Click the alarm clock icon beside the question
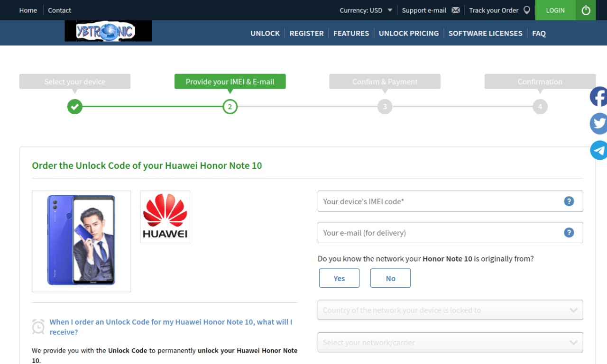This screenshot has width=607, height=364. pos(38,327)
